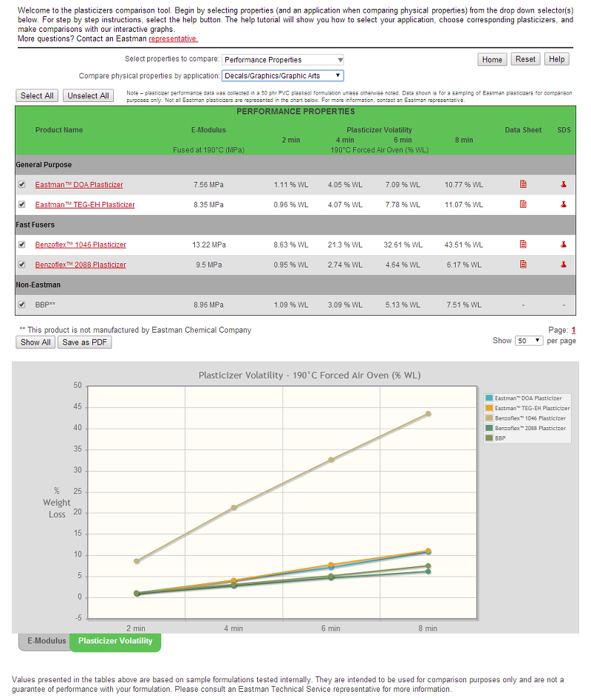Click the 8.96 MPa value in BBP row
Viewport: 591px width, 700px height.
pos(208,305)
